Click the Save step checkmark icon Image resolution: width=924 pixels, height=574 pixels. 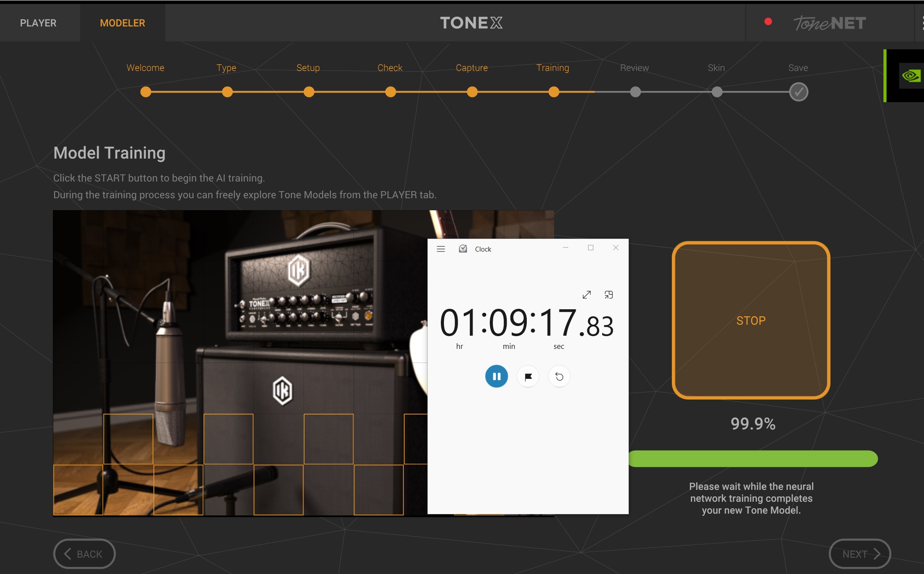(798, 92)
